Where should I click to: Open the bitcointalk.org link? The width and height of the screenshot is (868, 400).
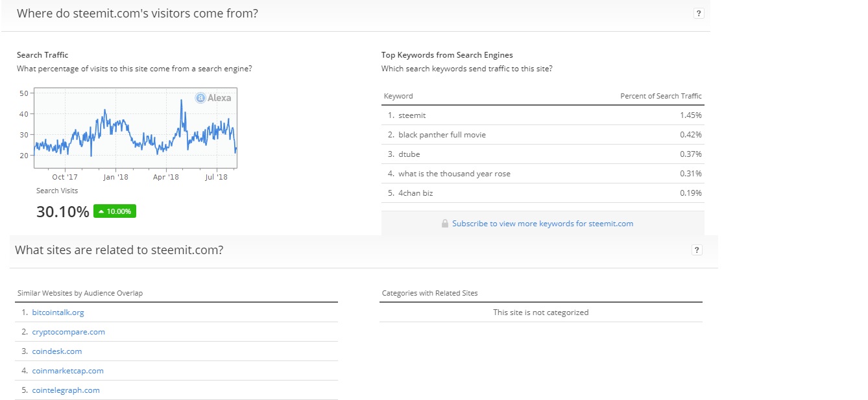[58, 312]
